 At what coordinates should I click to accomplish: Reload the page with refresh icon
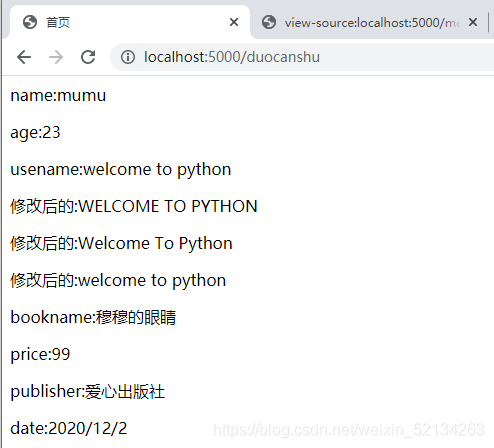pyautogui.click(x=88, y=57)
